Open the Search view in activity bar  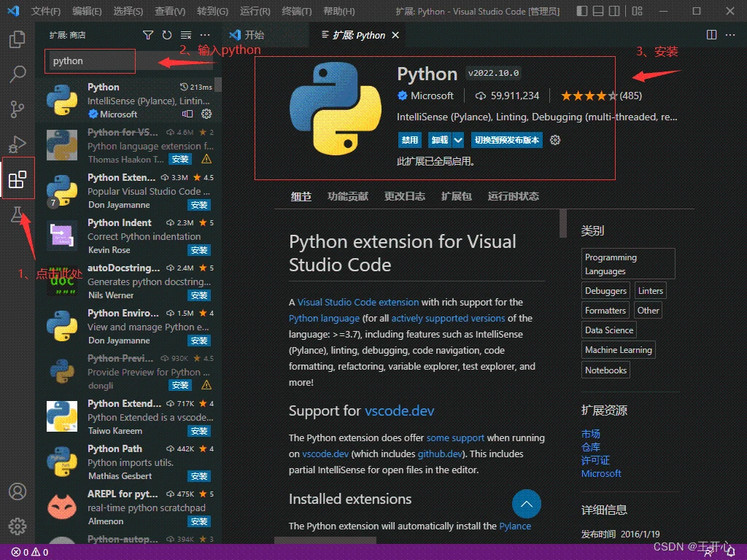18,74
